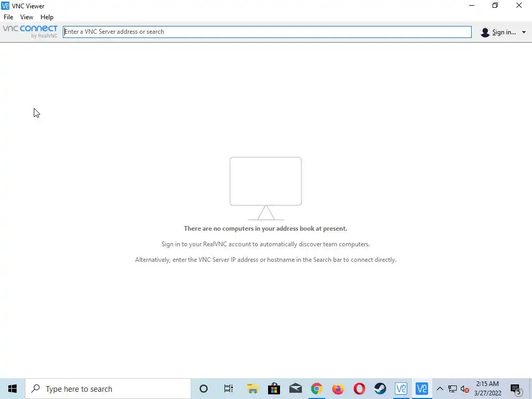Show hidden system tray icons
This screenshot has height=399, width=532.
pos(440,389)
